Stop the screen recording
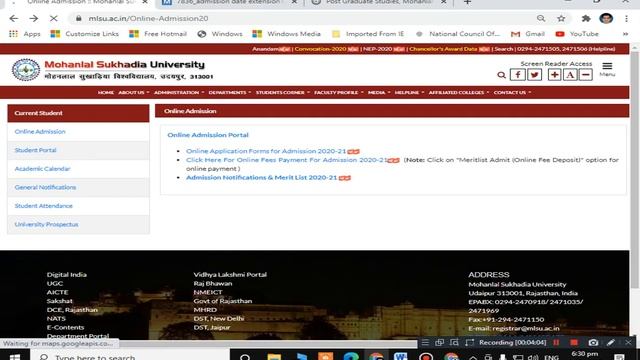 point(574,342)
